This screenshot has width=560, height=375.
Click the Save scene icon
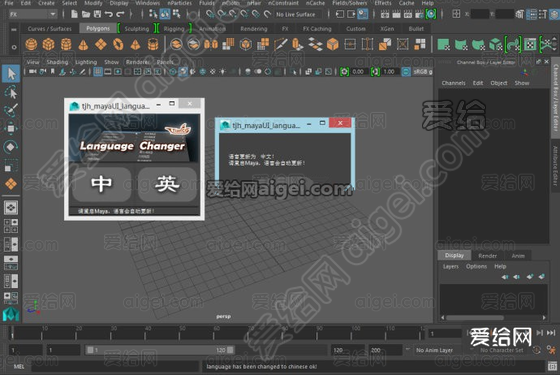(x=97, y=14)
